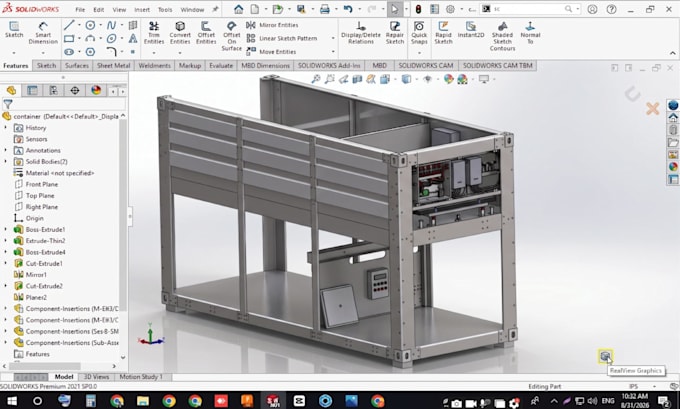
Task: Toggle Rapid Sketch mode
Action: click(x=443, y=33)
